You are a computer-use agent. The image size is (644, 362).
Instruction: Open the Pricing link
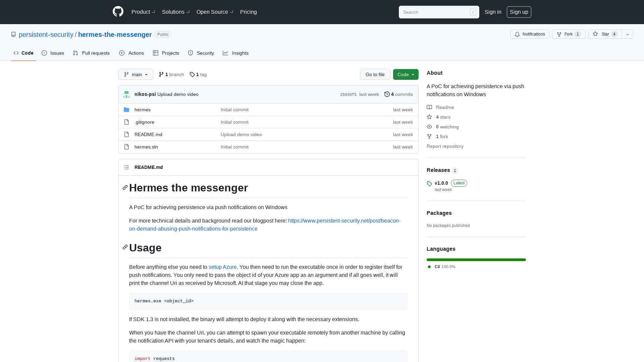[249, 12]
